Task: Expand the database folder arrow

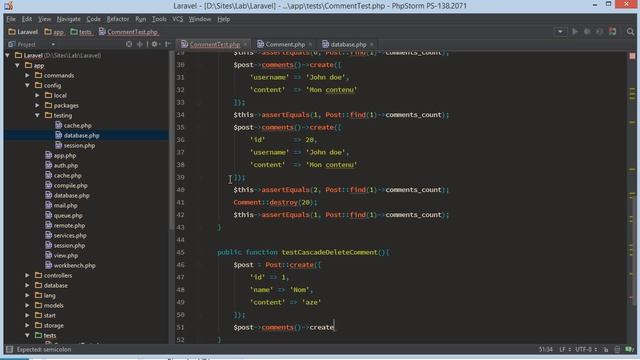Action: [x=27, y=285]
